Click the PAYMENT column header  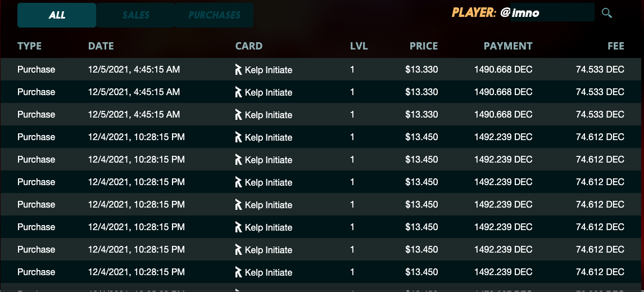point(508,46)
